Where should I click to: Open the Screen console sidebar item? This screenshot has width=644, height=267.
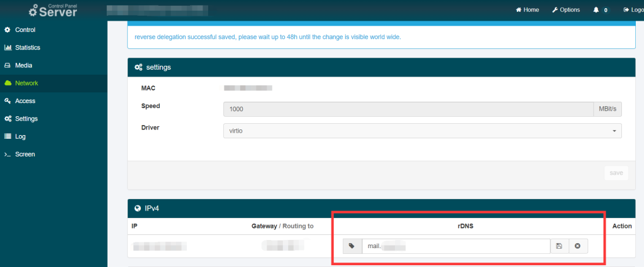pos(53,154)
